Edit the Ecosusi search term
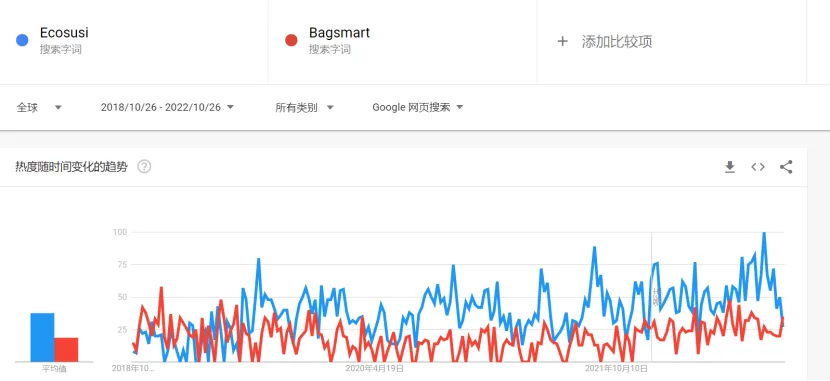The image size is (830, 381). [64, 33]
